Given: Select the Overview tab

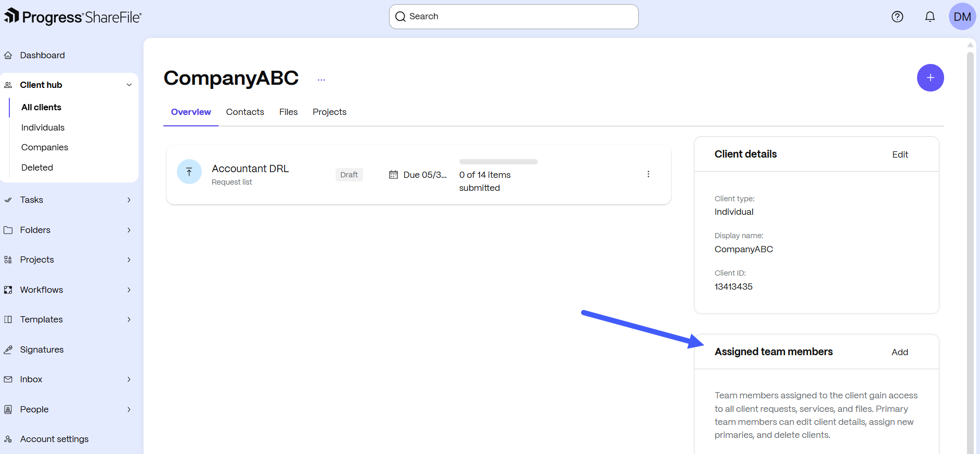Looking at the screenshot, I should click(191, 112).
